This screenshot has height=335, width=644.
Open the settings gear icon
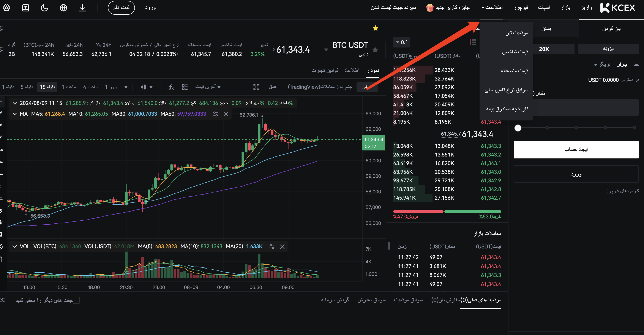(6, 8)
